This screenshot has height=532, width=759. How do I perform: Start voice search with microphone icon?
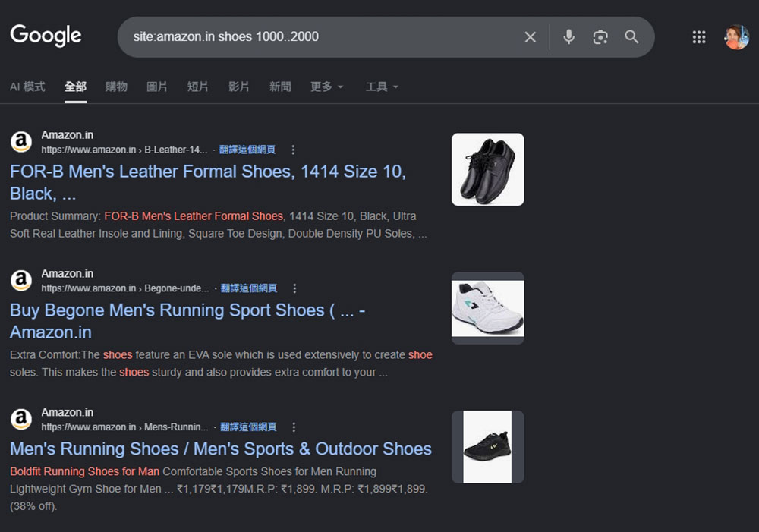click(x=568, y=36)
